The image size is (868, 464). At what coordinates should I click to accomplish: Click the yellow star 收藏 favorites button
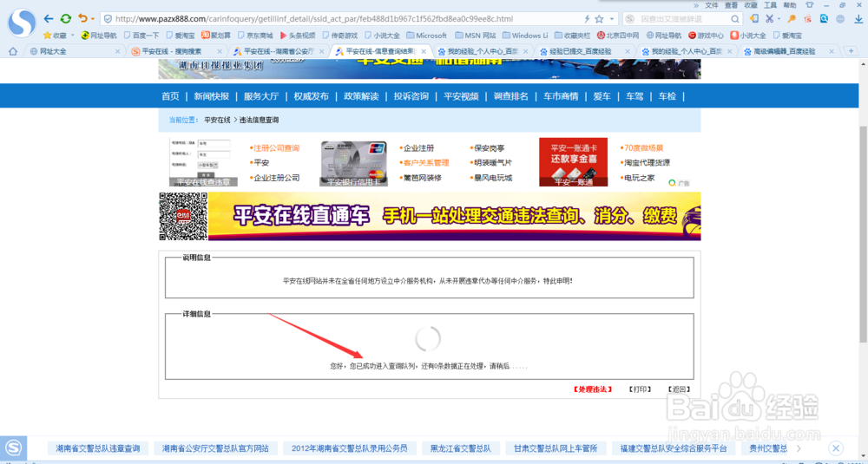coord(55,36)
